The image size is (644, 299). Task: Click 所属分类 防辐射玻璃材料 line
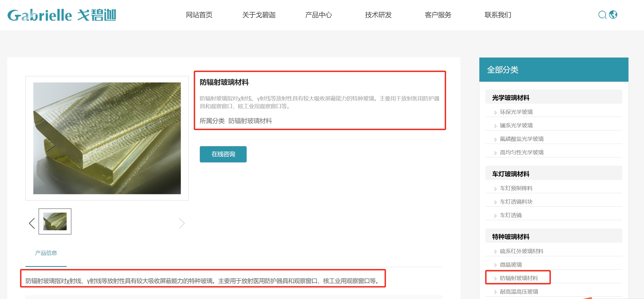pos(236,121)
